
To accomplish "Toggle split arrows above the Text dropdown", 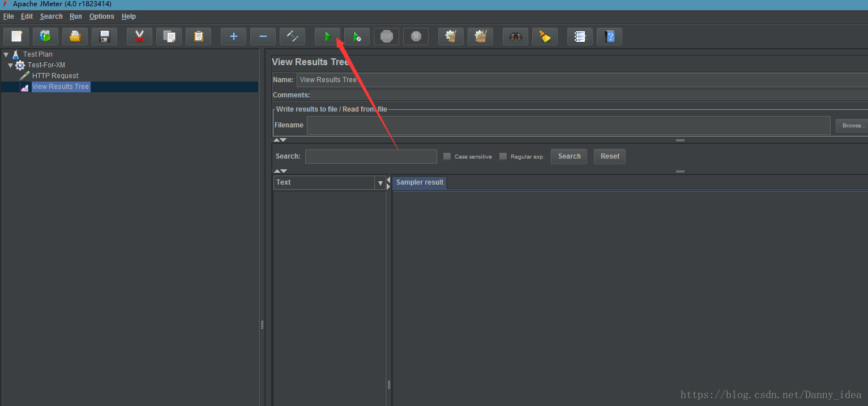I will click(x=280, y=171).
